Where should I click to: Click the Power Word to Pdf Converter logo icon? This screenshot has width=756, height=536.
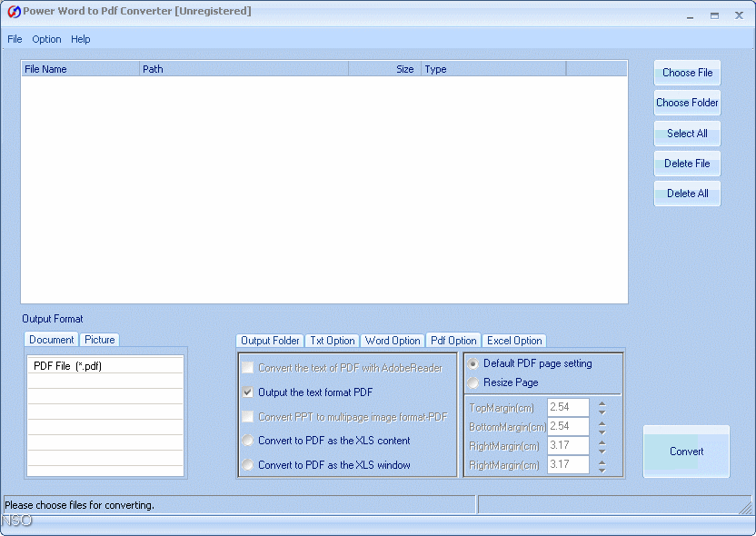[13, 11]
